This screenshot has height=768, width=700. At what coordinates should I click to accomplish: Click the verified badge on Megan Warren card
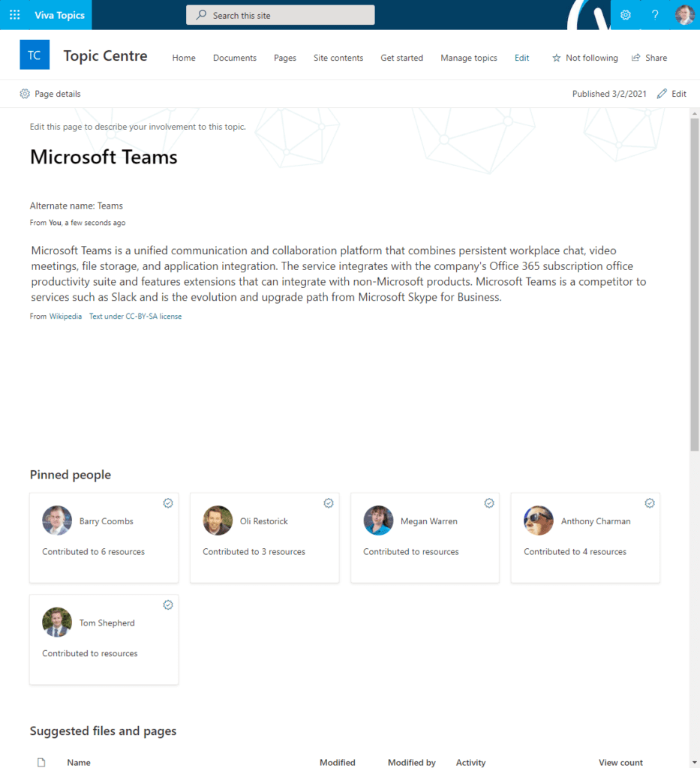click(489, 503)
